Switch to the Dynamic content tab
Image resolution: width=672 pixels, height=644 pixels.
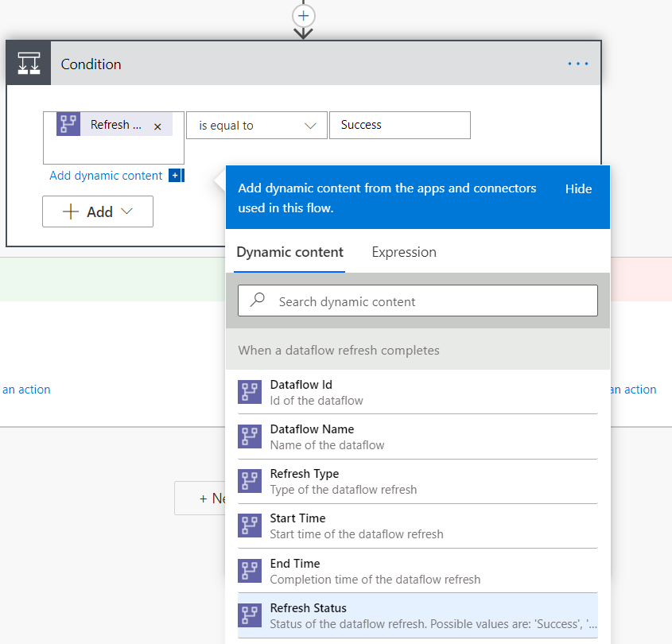[289, 252]
